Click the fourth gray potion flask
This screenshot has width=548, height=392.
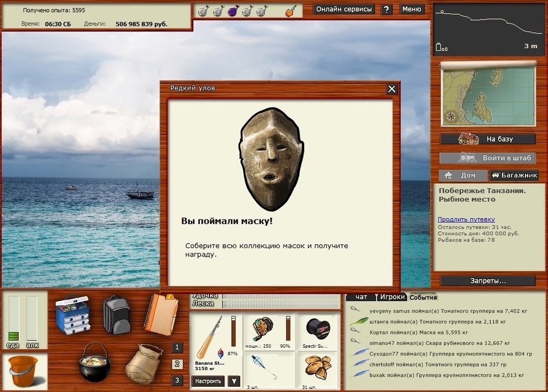[248, 10]
